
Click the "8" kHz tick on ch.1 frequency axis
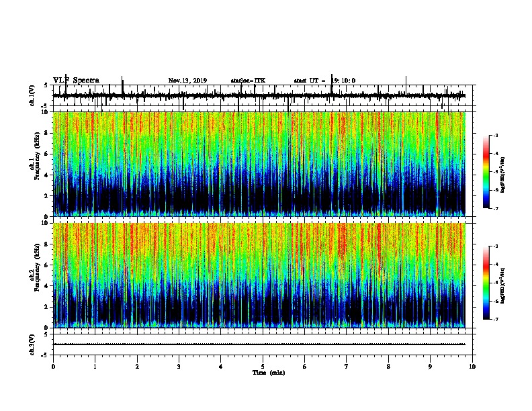pos(47,133)
